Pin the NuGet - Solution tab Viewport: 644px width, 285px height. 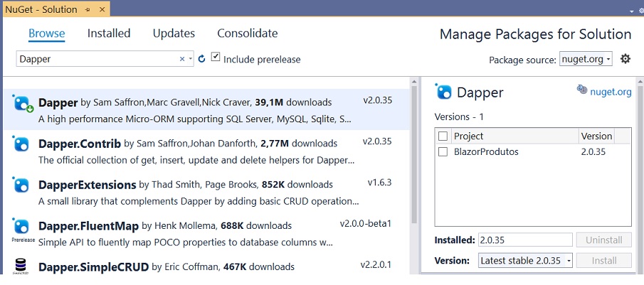[88, 9]
